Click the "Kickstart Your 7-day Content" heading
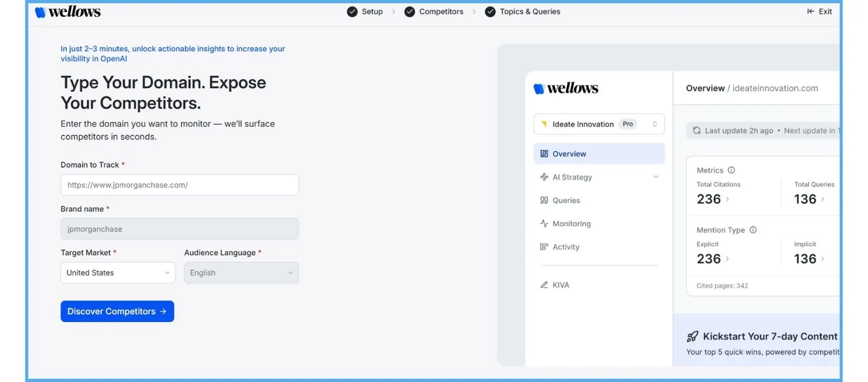 [x=770, y=336]
